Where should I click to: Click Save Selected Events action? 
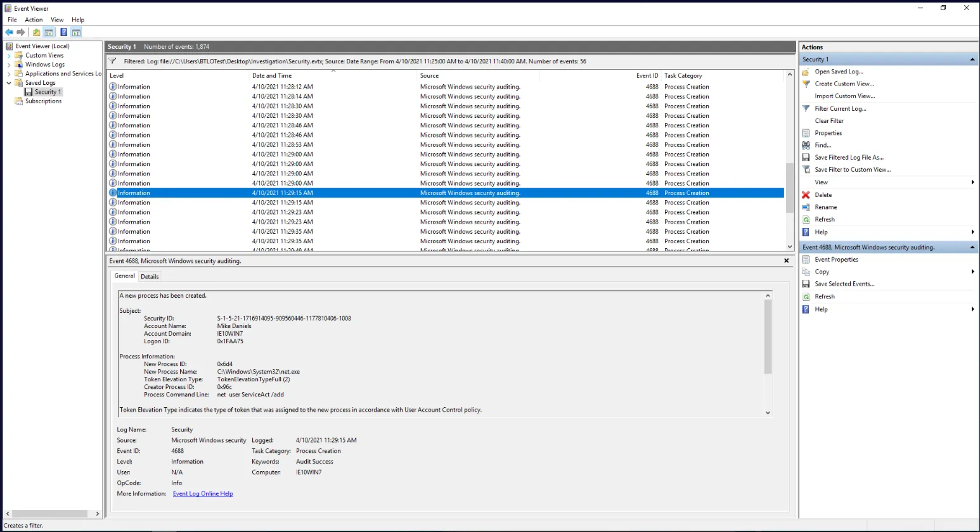point(845,284)
